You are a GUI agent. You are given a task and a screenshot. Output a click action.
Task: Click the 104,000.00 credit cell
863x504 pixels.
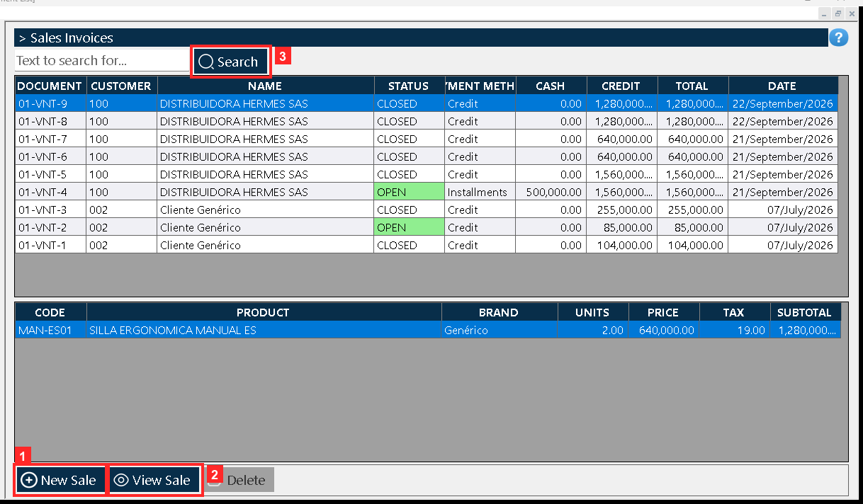coord(621,245)
